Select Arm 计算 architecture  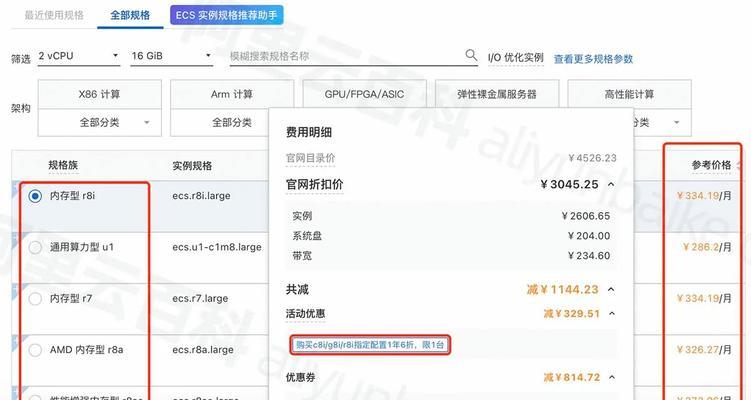point(232,94)
